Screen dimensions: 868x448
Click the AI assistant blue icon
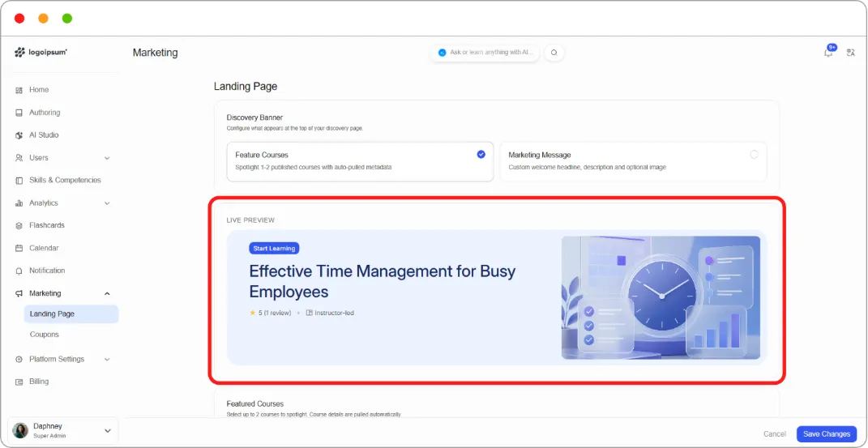point(442,53)
